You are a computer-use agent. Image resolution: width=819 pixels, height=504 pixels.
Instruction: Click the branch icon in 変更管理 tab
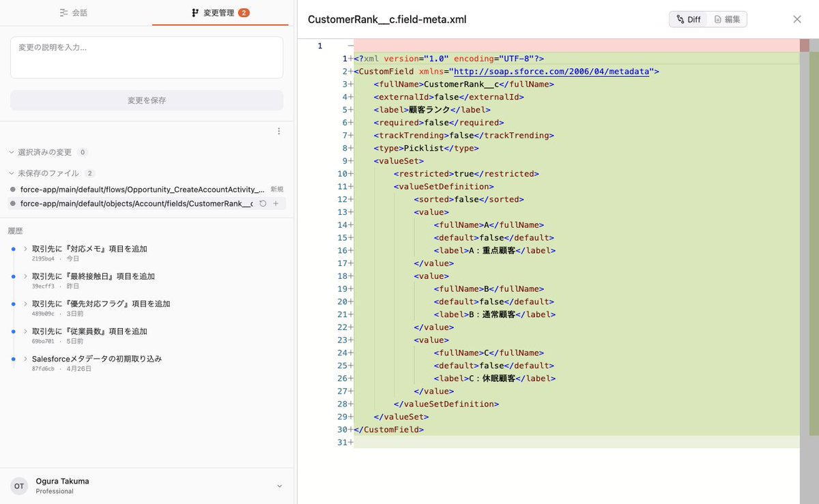pyautogui.click(x=195, y=13)
